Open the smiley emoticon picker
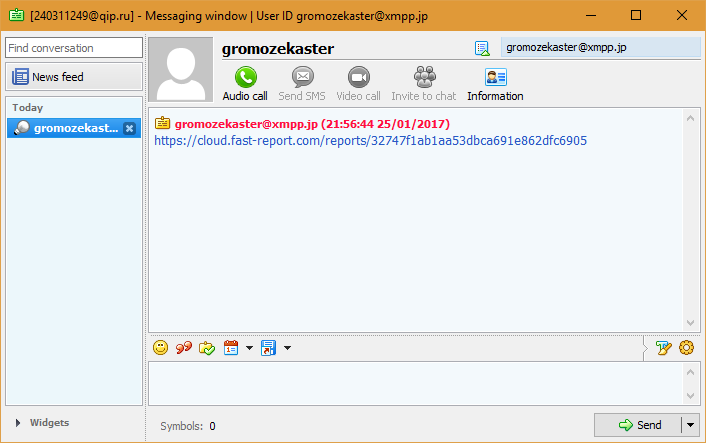The height and width of the screenshot is (443, 706). [x=160, y=348]
